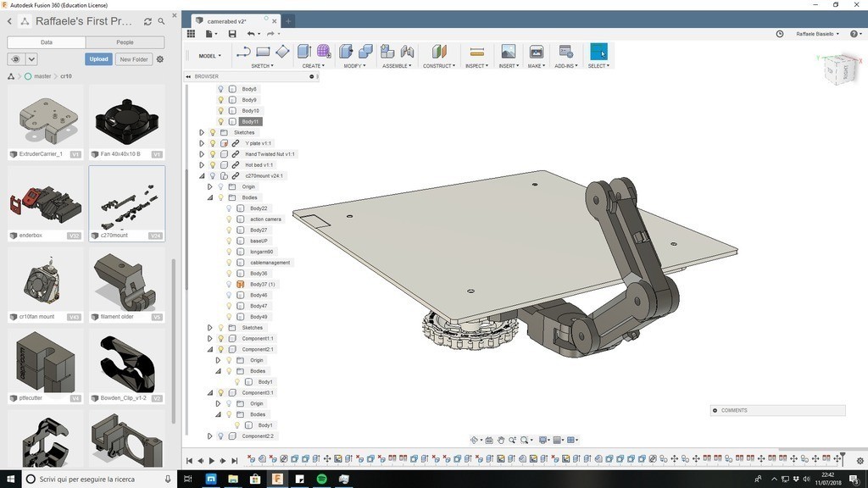Click the Make 3D print icon

click(x=536, y=53)
